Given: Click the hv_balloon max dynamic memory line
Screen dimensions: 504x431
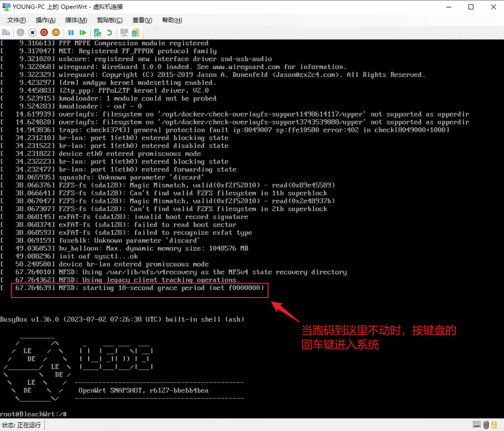Looking at the screenshot, I should pos(125,248).
